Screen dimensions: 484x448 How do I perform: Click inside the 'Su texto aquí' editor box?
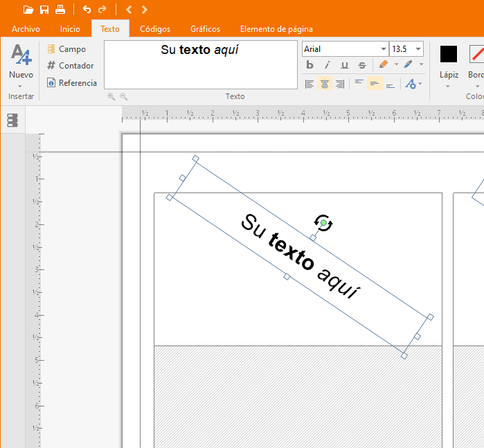[200, 65]
